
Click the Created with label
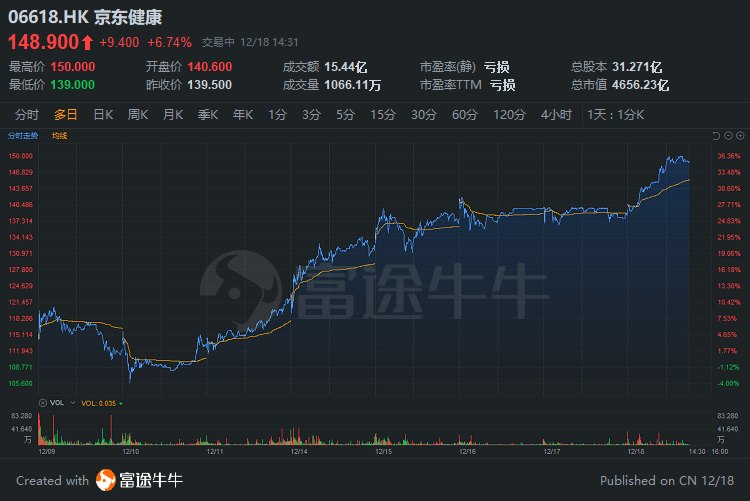pyautogui.click(x=53, y=480)
